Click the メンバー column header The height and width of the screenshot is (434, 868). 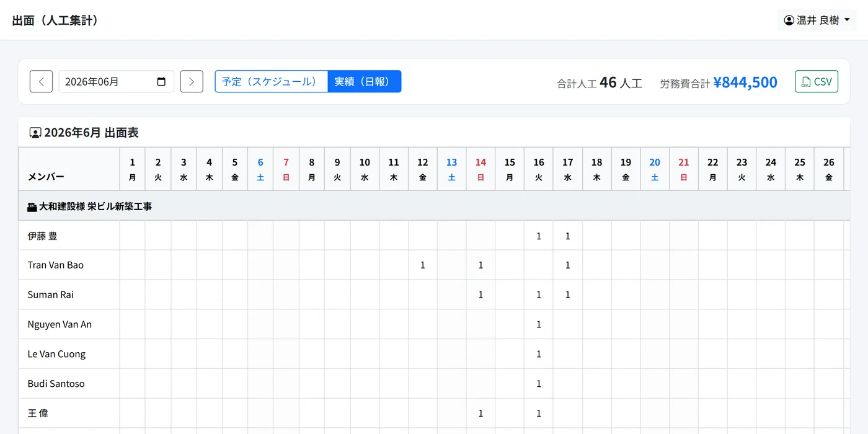pyautogui.click(x=69, y=169)
